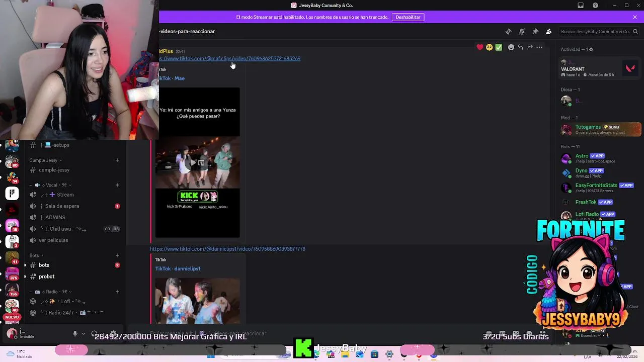Add a channel to Bots category
The width and height of the screenshot is (644, 362).
click(117, 255)
